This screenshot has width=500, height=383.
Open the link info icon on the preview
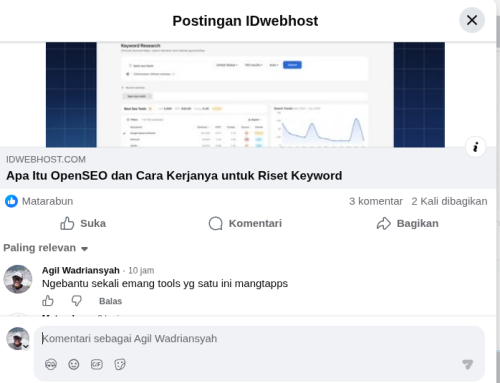tap(476, 147)
